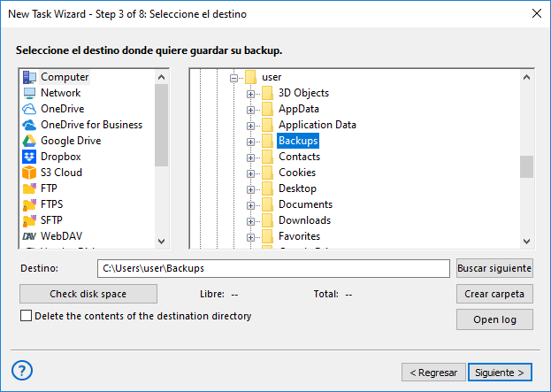This screenshot has height=392, width=551.
Task: Select OneDrive for Business icon
Action: [x=29, y=125]
